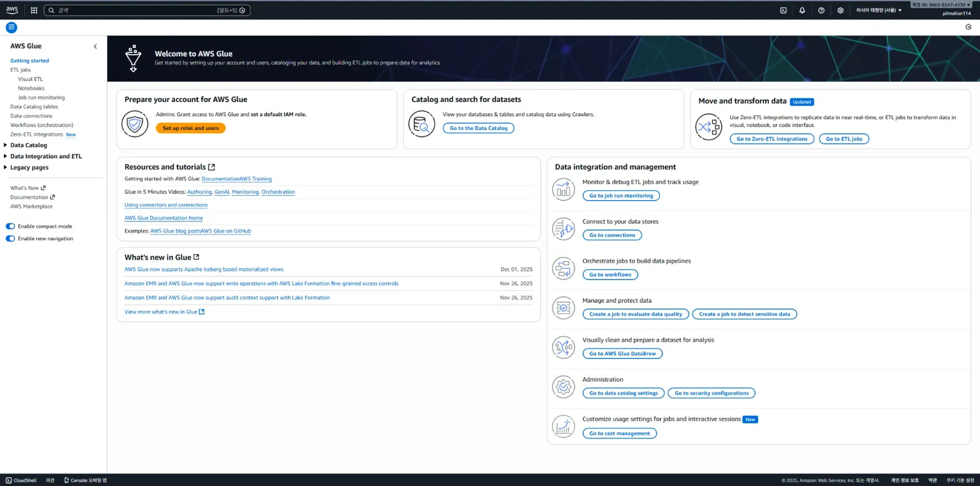Image resolution: width=980 pixels, height=486 pixels.
Task: Open the services grid menu icon
Action: [x=34, y=10]
